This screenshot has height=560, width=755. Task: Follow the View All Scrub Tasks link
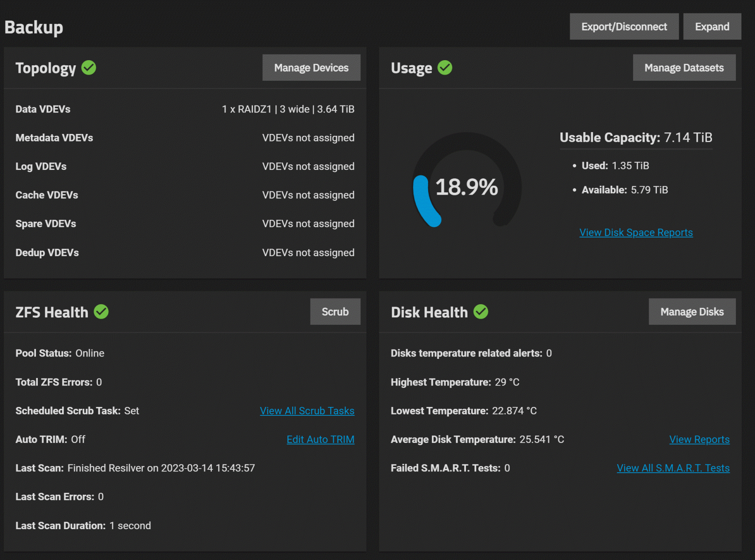point(307,411)
